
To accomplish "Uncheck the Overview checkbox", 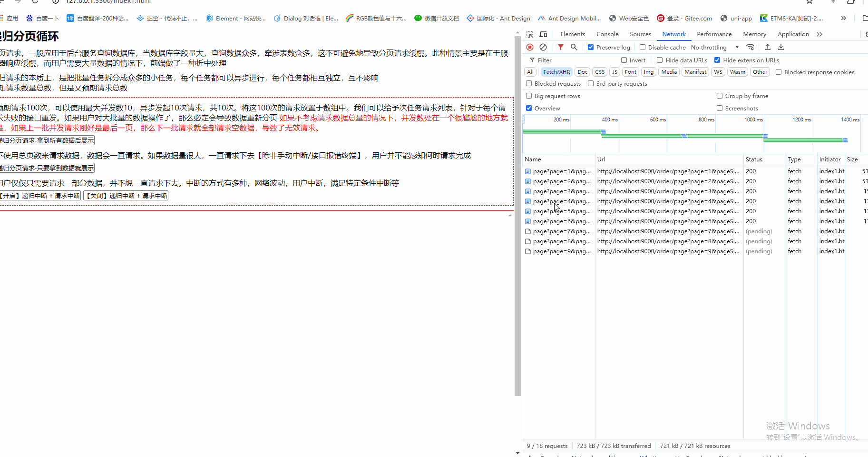I will [529, 108].
